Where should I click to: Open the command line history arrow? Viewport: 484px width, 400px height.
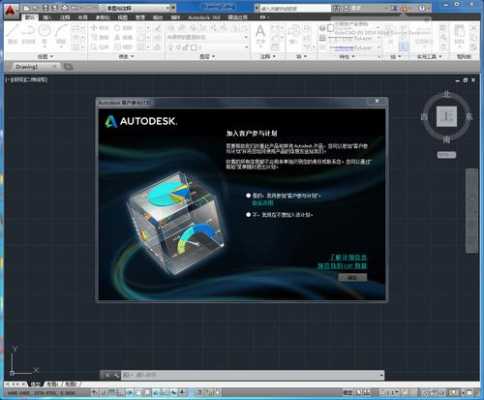[381, 375]
